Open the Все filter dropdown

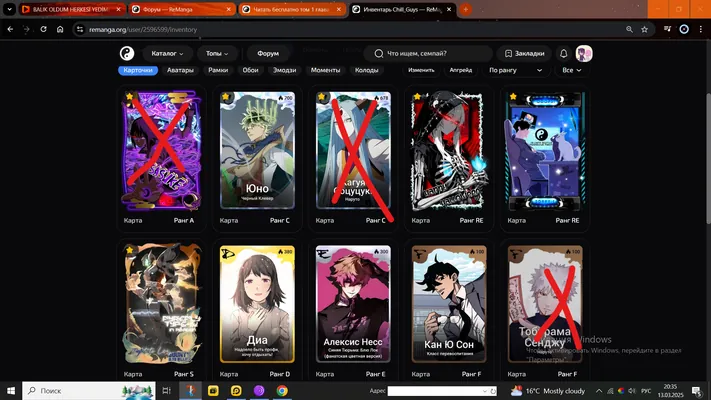(571, 70)
